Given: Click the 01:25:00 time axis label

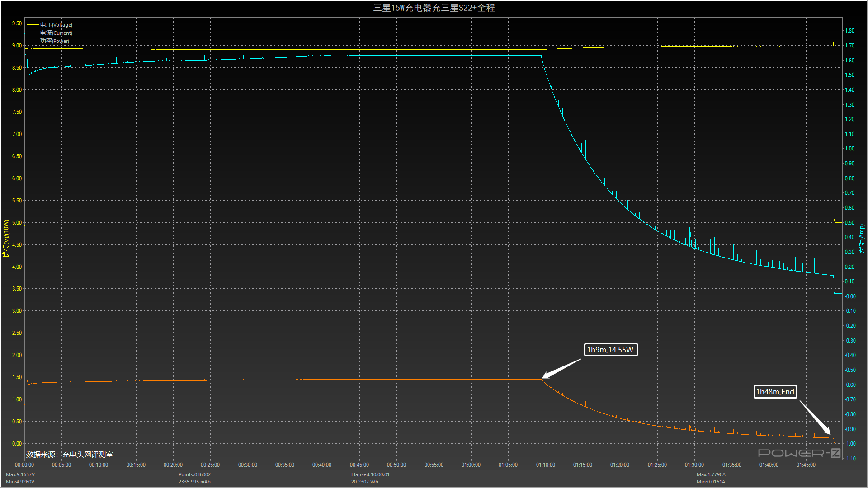Looking at the screenshot, I should [657, 465].
